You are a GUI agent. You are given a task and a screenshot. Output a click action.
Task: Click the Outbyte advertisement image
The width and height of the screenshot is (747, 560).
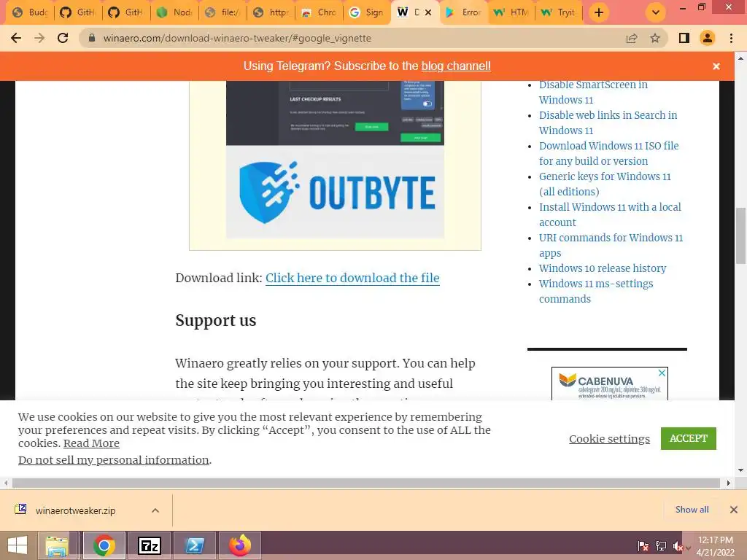click(335, 160)
